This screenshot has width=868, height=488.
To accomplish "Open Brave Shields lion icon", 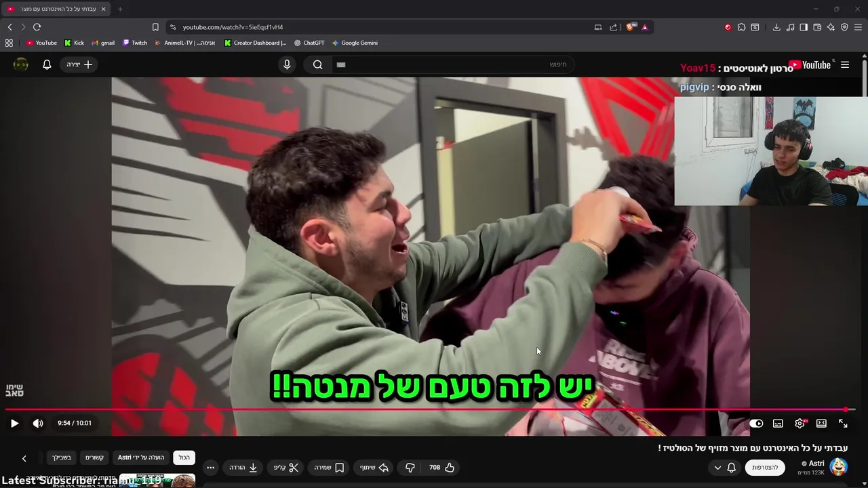I will coord(631,27).
